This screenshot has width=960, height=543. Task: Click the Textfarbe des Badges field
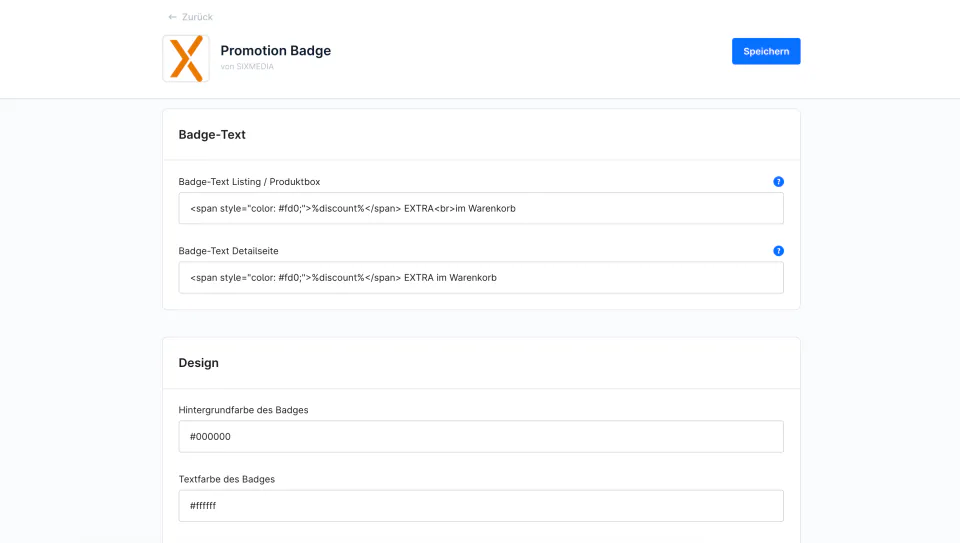(481, 506)
